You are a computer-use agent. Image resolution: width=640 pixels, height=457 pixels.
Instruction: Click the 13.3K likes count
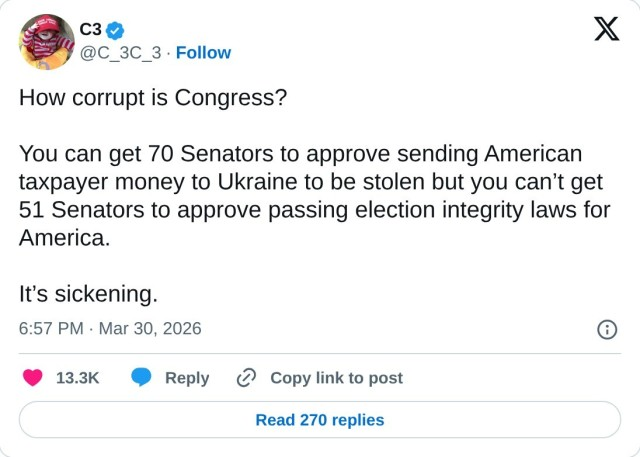point(77,378)
